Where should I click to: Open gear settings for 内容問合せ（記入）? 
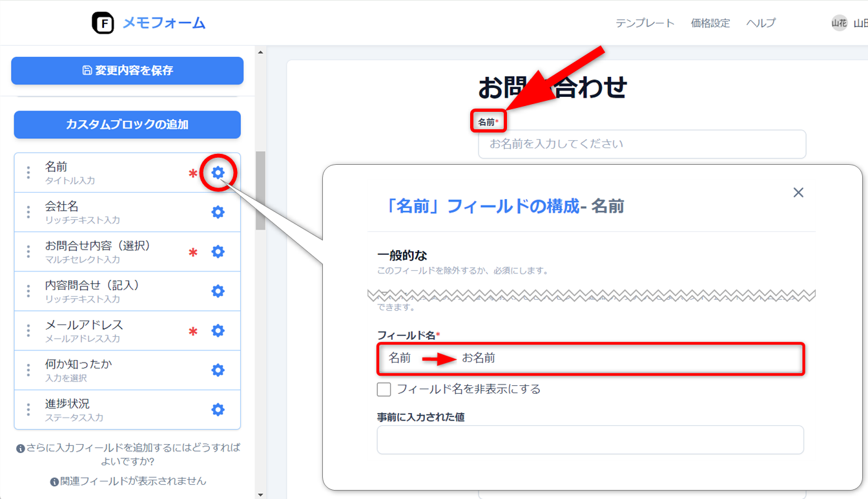pyautogui.click(x=218, y=291)
